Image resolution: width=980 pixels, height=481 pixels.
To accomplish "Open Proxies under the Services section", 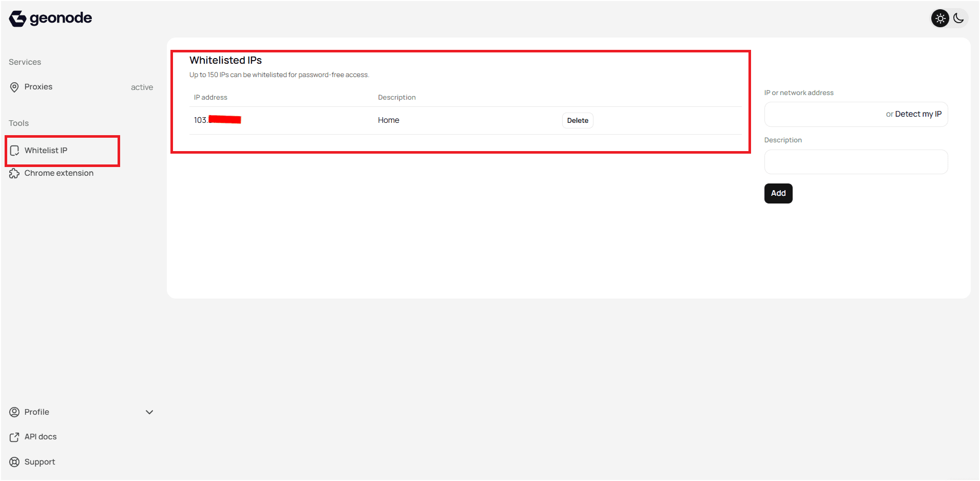I will [39, 87].
